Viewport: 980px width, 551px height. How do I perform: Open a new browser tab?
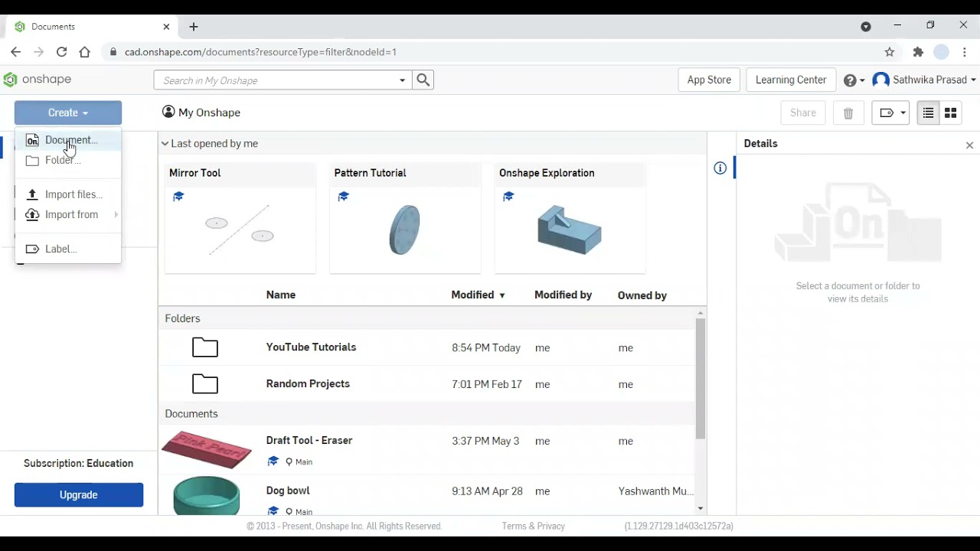point(194,27)
